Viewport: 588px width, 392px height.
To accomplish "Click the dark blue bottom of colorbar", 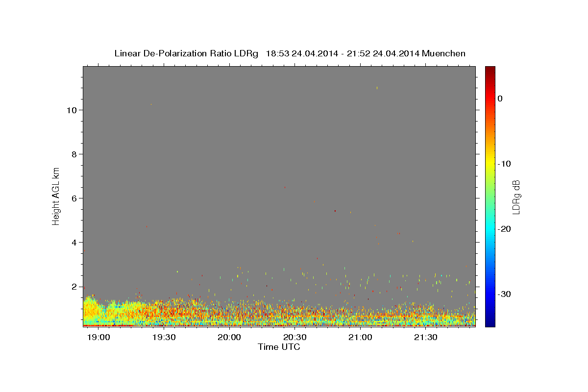I will [490, 322].
